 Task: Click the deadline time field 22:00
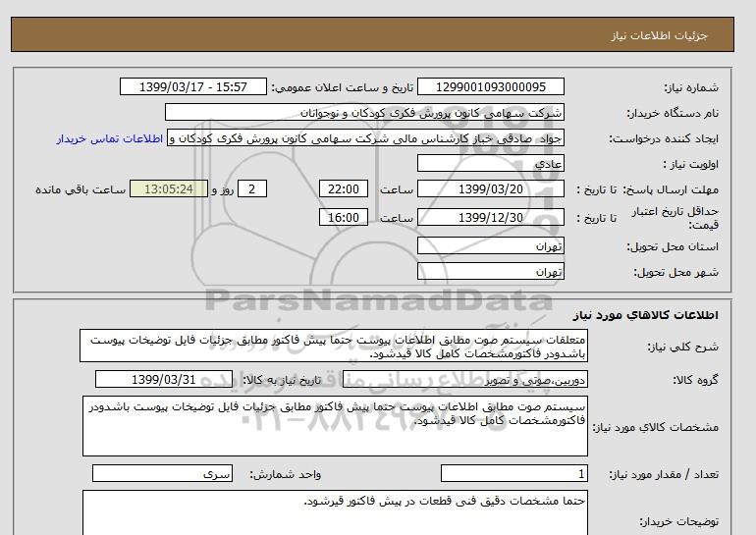point(344,188)
